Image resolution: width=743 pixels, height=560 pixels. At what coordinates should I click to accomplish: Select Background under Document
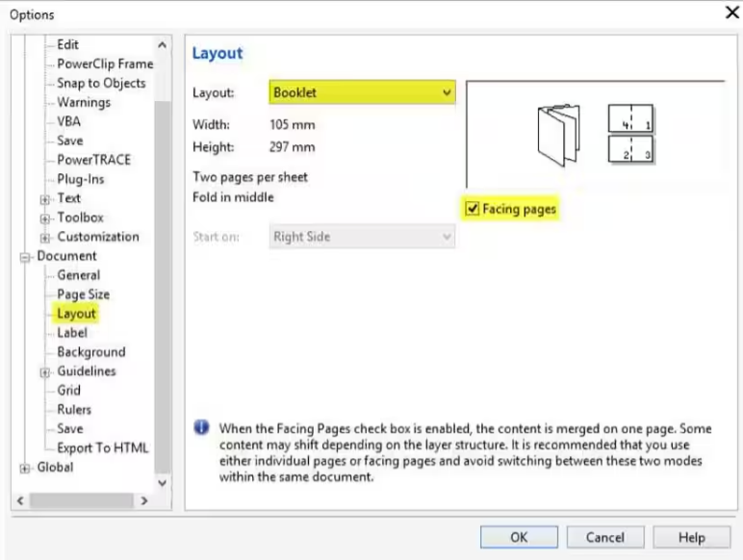pyautogui.click(x=91, y=352)
